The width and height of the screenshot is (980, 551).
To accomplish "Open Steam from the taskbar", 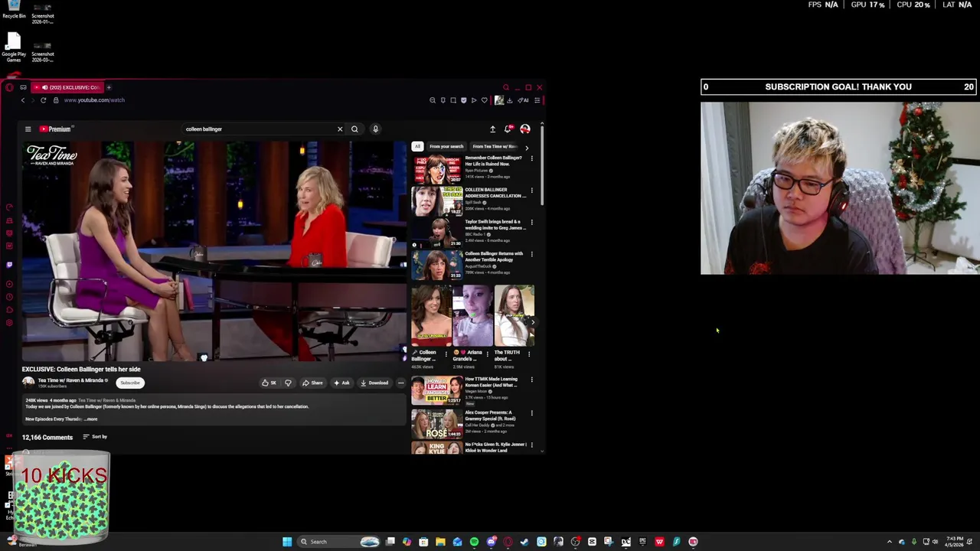I will point(524,542).
